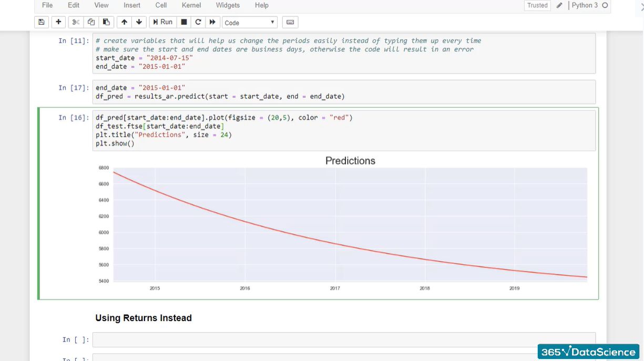Cut the selected cell with scissors icon
644x361 pixels.
click(75, 22)
